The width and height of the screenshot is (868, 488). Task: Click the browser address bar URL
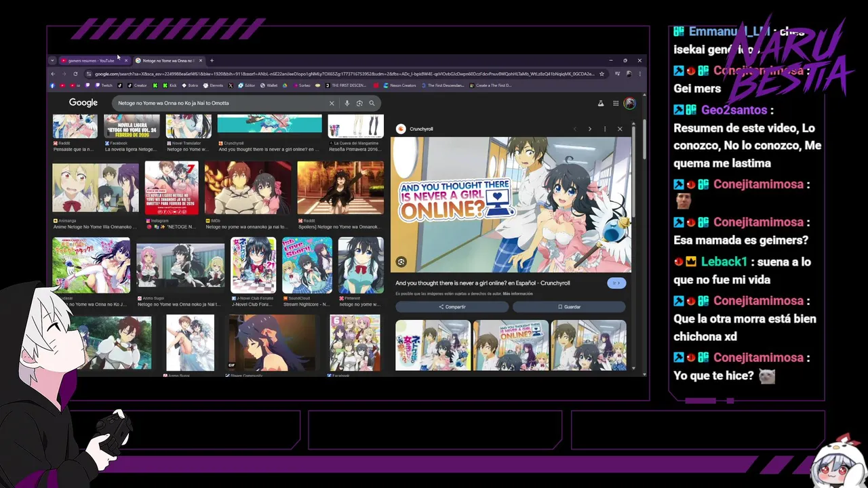click(x=344, y=74)
